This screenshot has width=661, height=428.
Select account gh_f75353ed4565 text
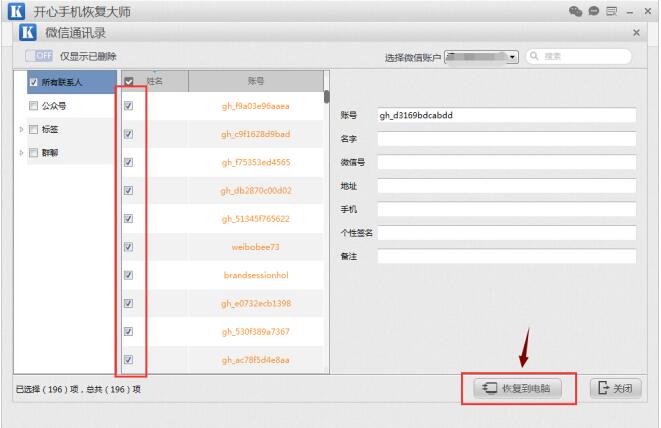tap(256, 163)
